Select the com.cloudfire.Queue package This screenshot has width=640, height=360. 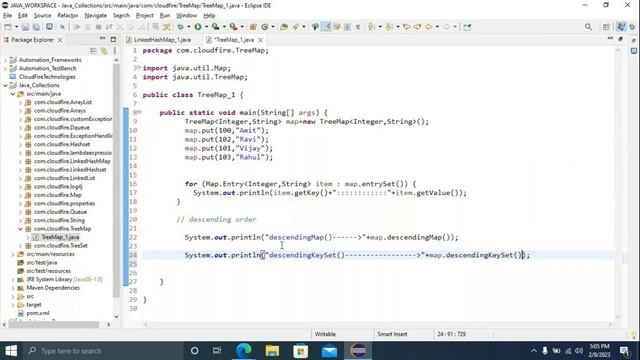click(60, 212)
